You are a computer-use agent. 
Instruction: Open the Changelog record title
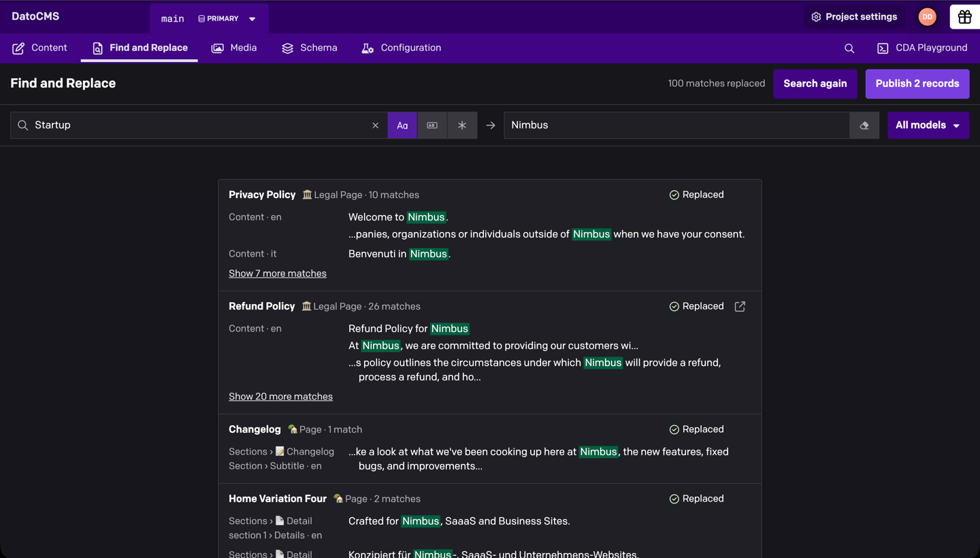pyautogui.click(x=255, y=429)
